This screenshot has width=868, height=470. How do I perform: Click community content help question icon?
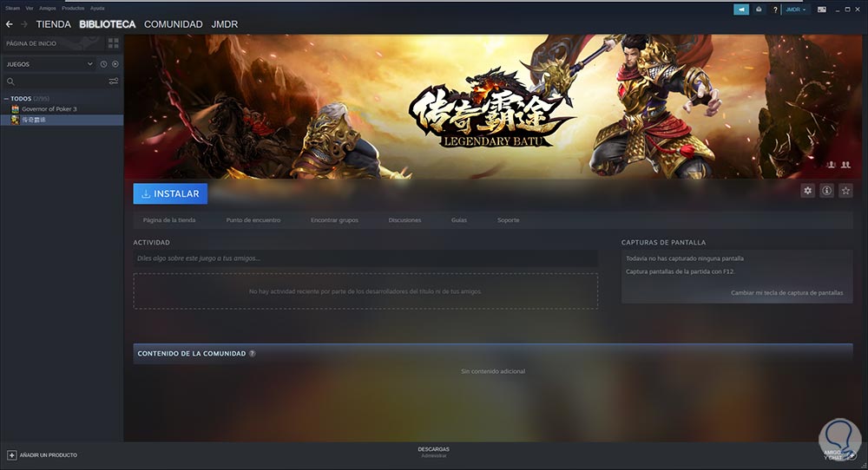coord(253,353)
